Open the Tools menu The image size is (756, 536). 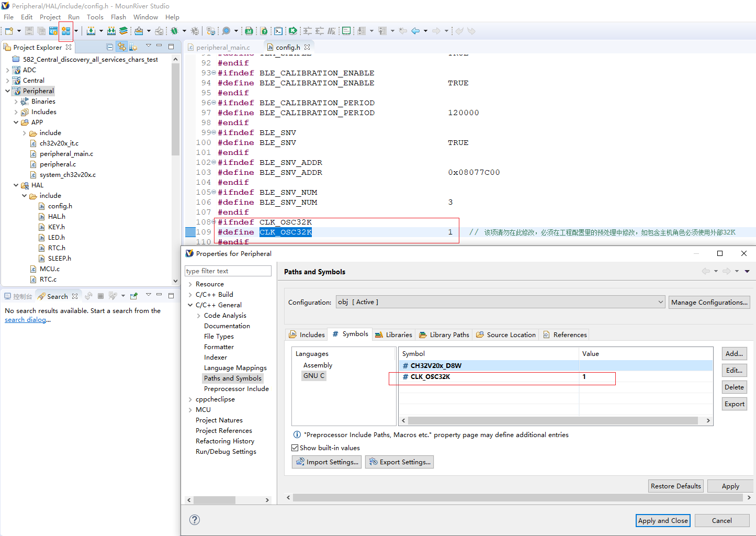[x=95, y=17]
